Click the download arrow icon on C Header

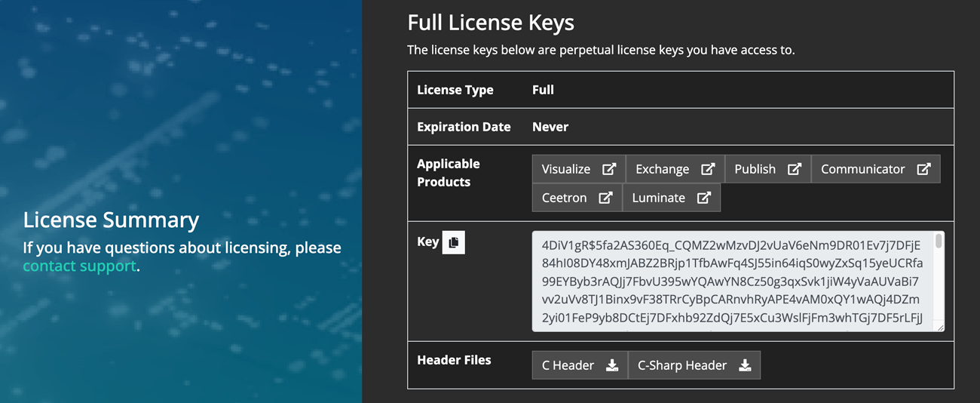click(x=612, y=365)
